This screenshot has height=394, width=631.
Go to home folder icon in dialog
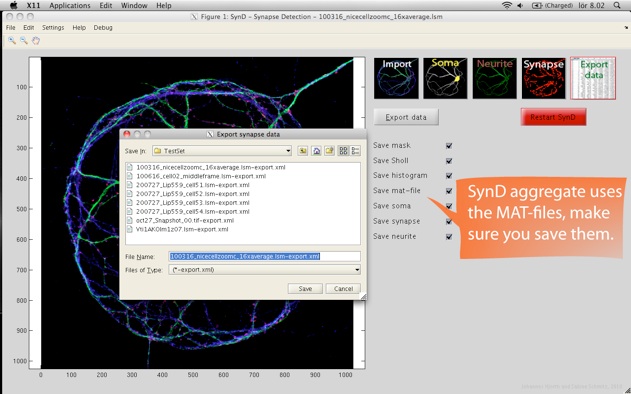click(x=316, y=151)
